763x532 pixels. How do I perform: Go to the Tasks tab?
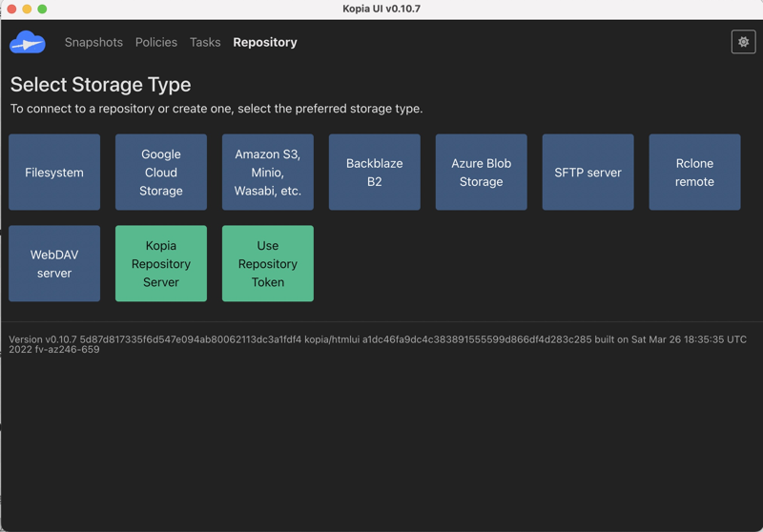[205, 42]
